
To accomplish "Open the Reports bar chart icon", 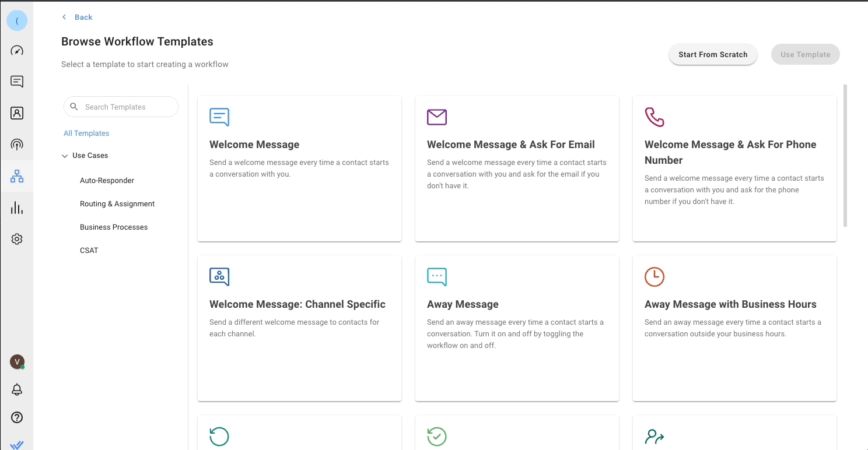I will click(x=17, y=208).
